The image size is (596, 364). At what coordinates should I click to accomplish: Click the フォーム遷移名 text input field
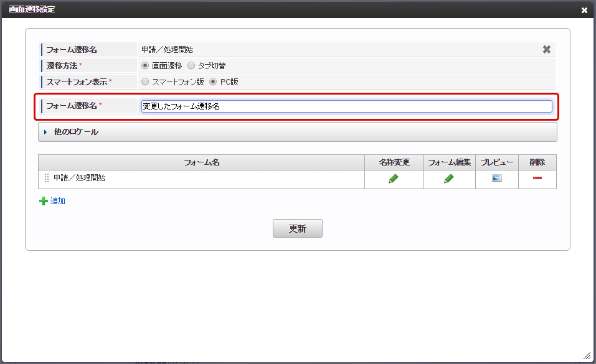(347, 106)
